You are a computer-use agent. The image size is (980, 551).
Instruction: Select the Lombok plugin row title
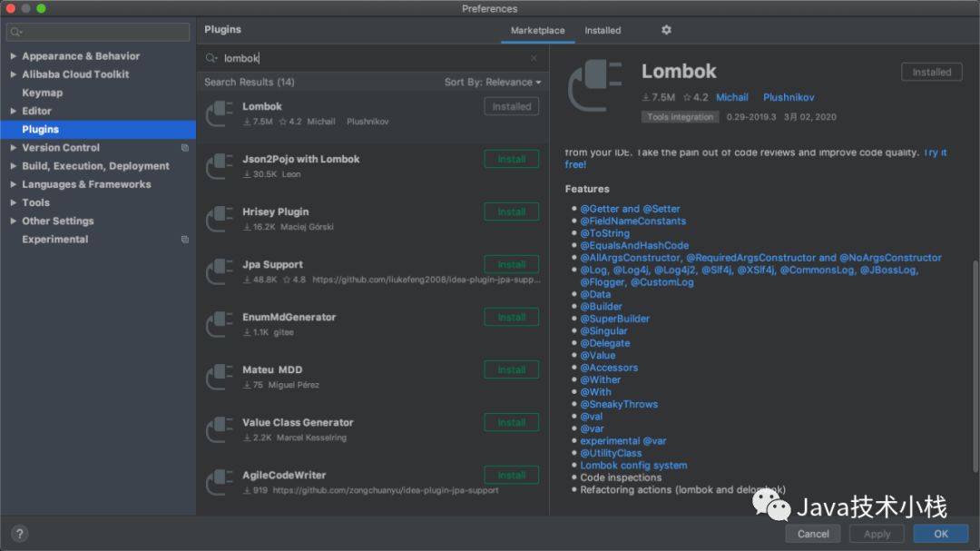point(262,106)
